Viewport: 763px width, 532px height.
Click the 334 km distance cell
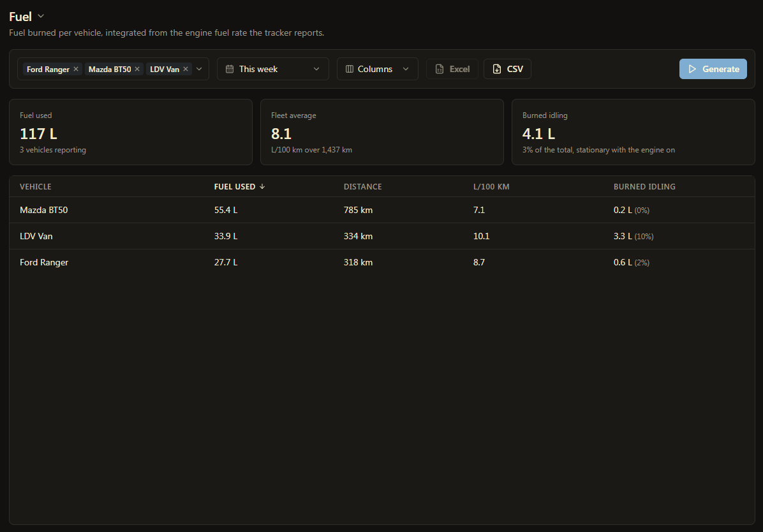click(x=358, y=237)
